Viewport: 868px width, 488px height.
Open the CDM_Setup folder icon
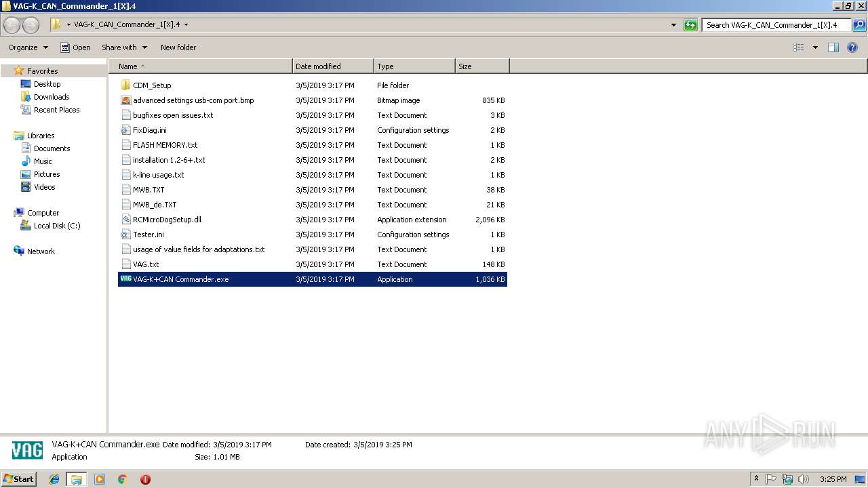[x=125, y=85]
